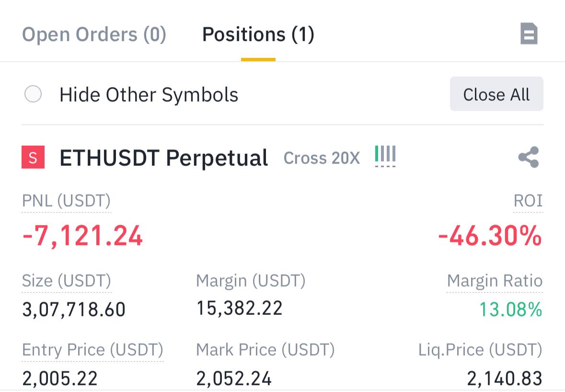This screenshot has width=565, height=392.
Task: Tap the share position icon
Action: (529, 158)
